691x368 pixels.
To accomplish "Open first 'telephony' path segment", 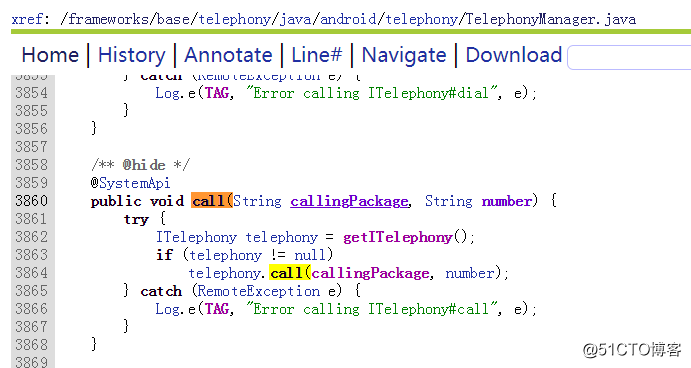I will click(x=234, y=19).
